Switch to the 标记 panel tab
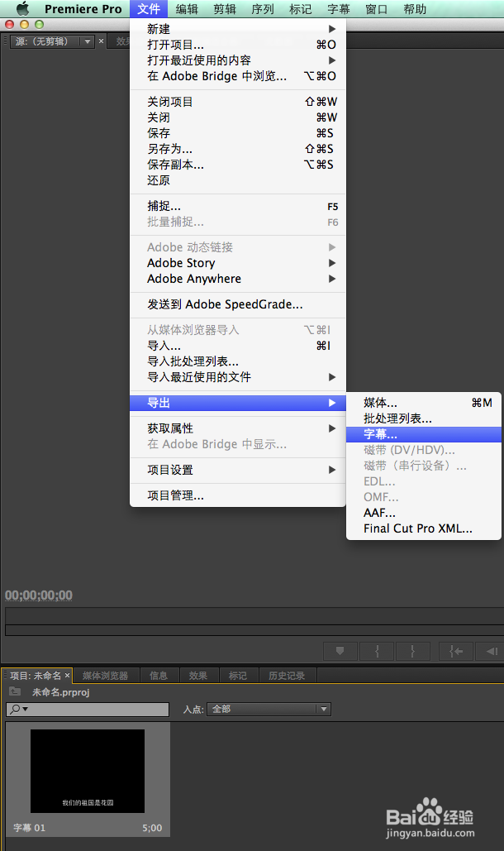Image resolution: width=504 pixels, height=851 pixels. 237,675
